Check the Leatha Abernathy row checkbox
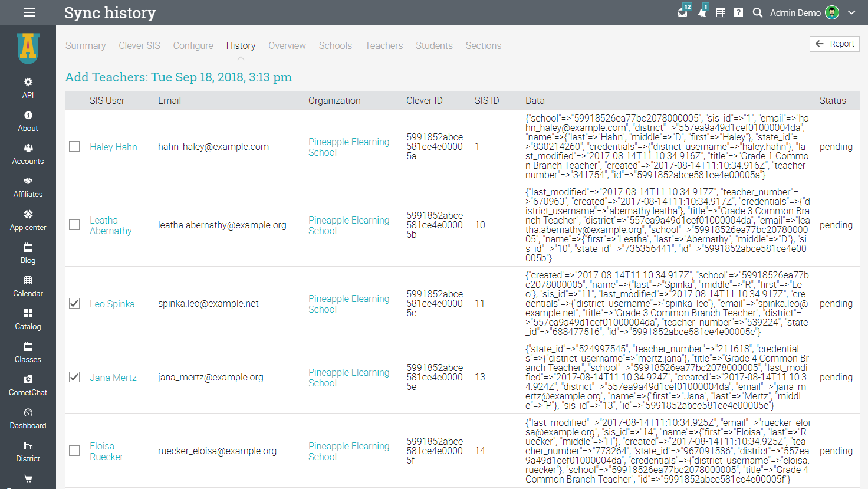Viewport: 868px width, 489px height. [74, 225]
